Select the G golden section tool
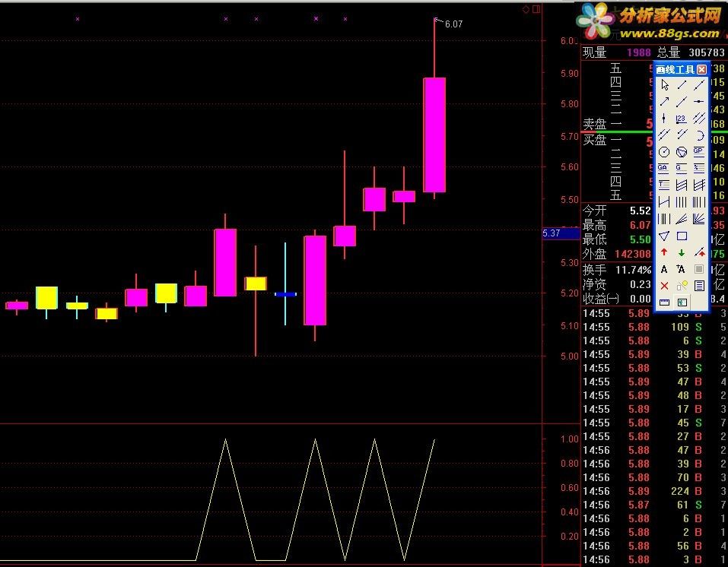This screenshot has width=728, height=567. pyautogui.click(x=682, y=169)
